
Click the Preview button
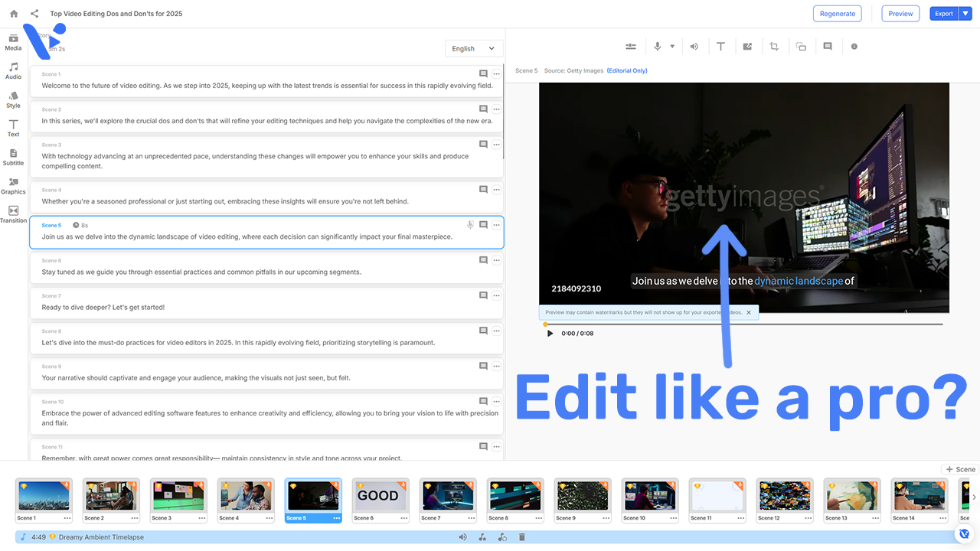tap(900, 13)
